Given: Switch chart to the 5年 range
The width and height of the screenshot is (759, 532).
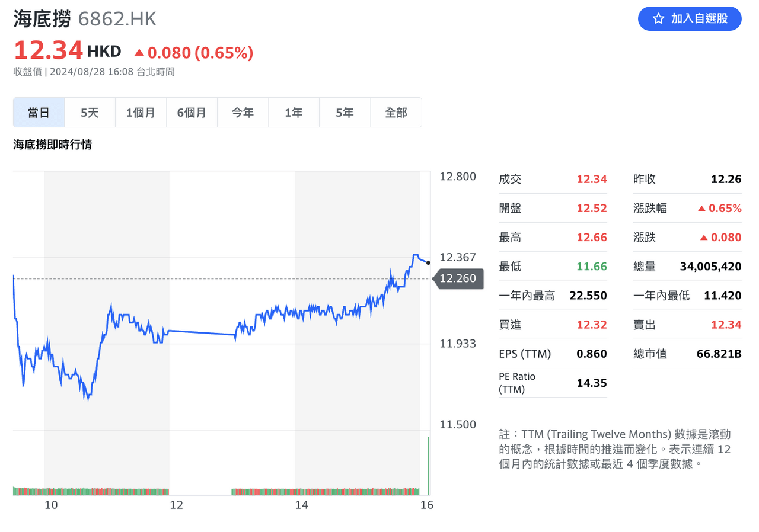Looking at the screenshot, I should point(345,113).
